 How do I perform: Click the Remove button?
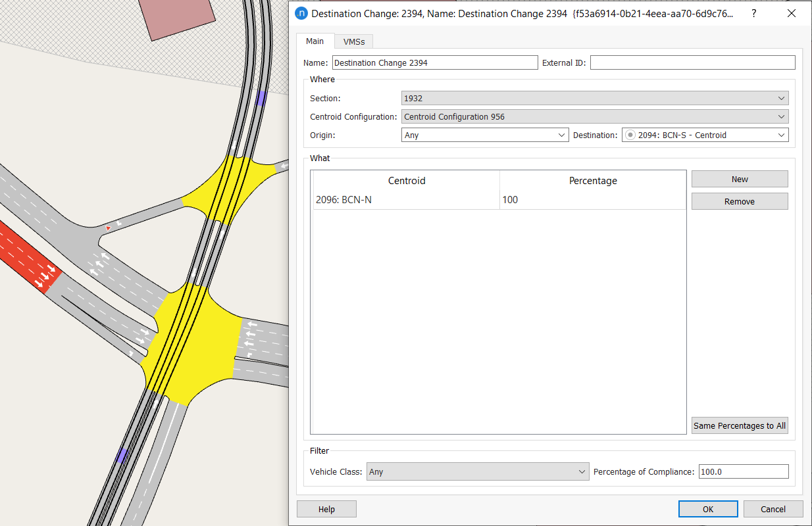[x=739, y=201]
